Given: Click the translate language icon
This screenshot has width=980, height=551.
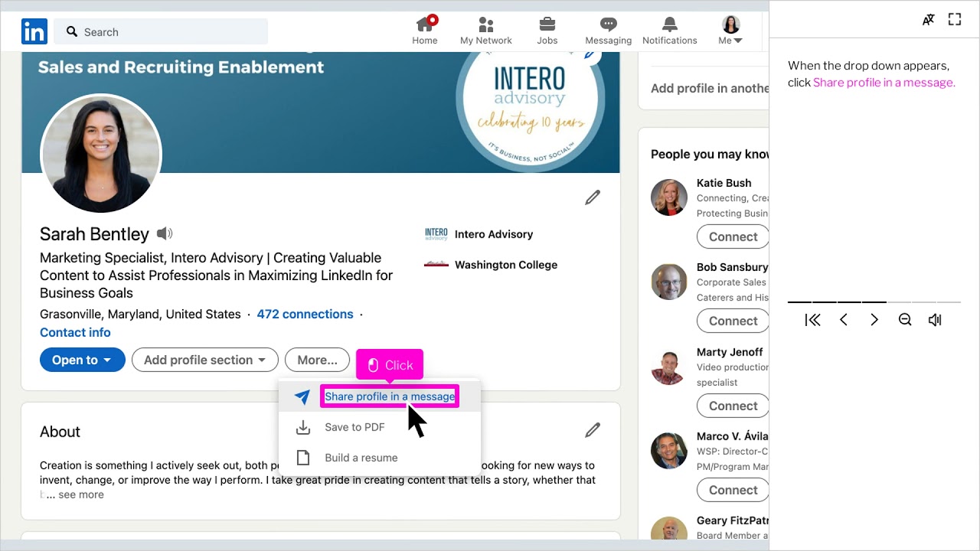Looking at the screenshot, I should [x=929, y=20].
